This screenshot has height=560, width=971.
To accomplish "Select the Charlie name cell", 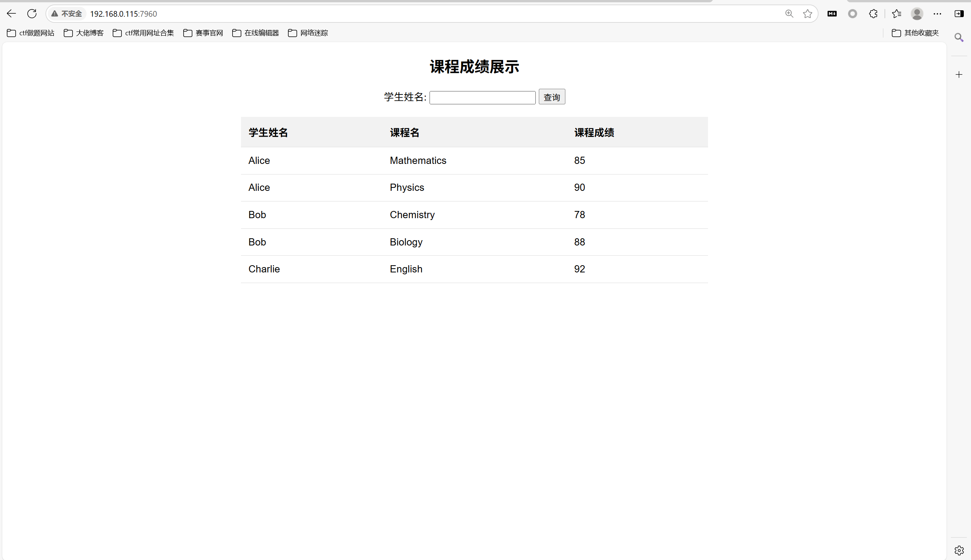I will point(264,269).
